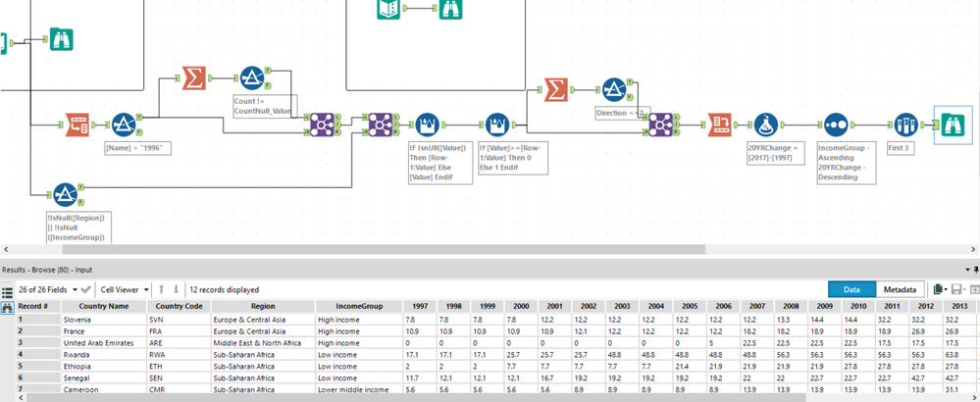This screenshot has height=402, width=980.
Task: Select the Join tool beside the CountNull_Value annotation
Action: [x=323, y=125]
